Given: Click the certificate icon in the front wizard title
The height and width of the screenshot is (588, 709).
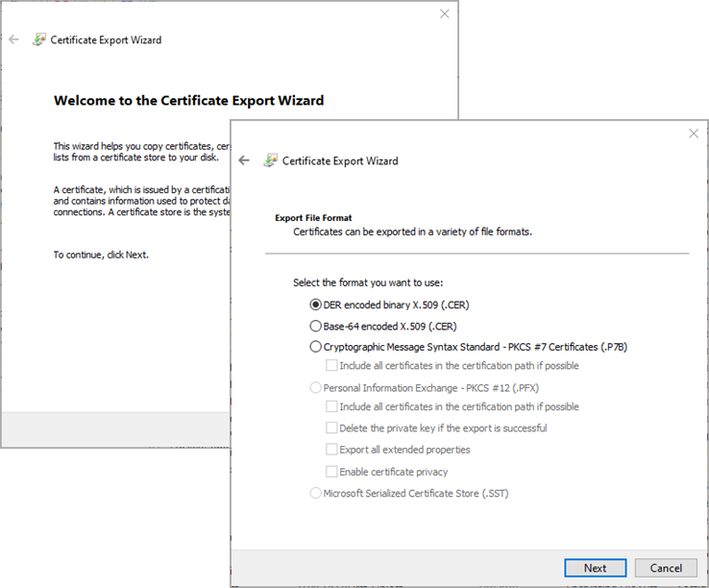Looking at the screenshot, I should click(x=270, y=160).
